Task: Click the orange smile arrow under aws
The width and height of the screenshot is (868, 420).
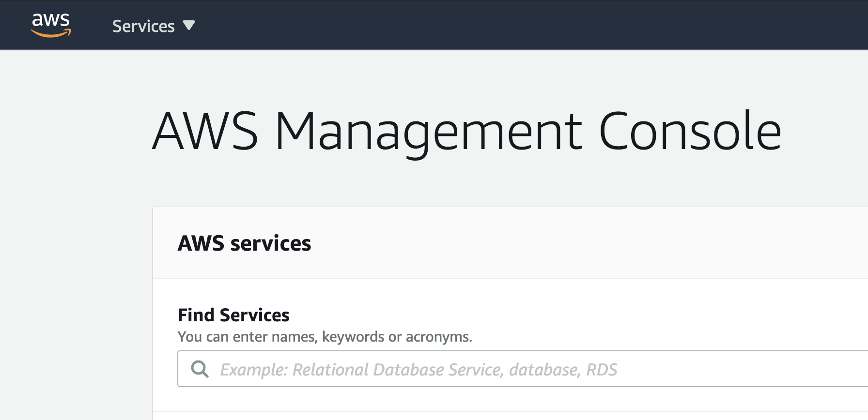Action: click(51, 33)
